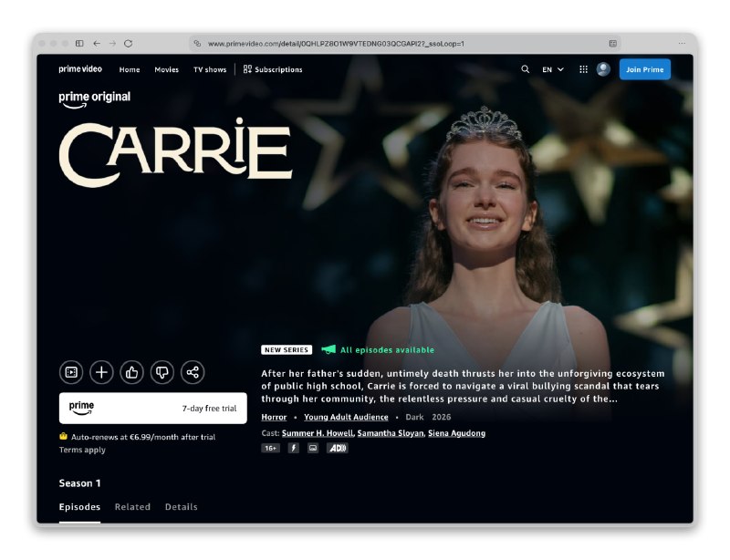This screenshot has width=730, height=560.
Task: Toggle the browser sidebar icon
Action: [x=79, y=43]
